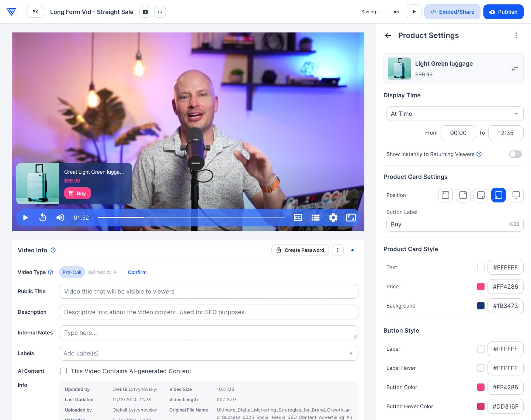Collapse the sidebar menu toggle

(x=35, y=12)
